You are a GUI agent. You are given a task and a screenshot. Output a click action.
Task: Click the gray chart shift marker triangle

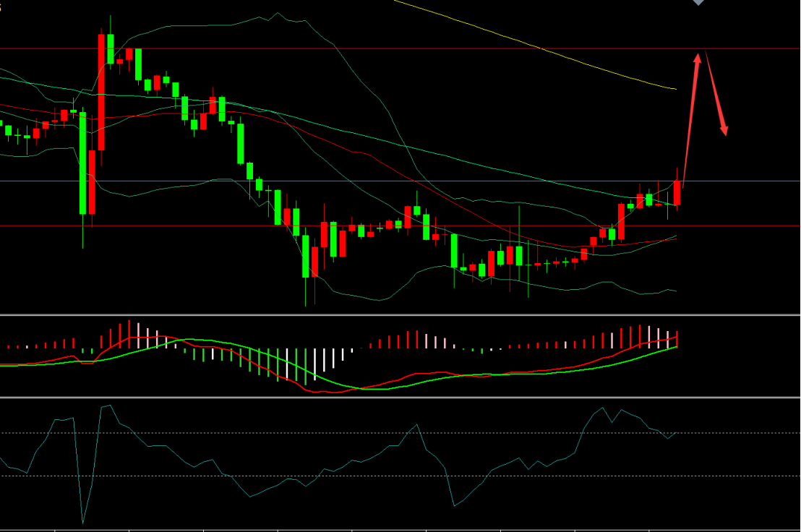[698, 2]
